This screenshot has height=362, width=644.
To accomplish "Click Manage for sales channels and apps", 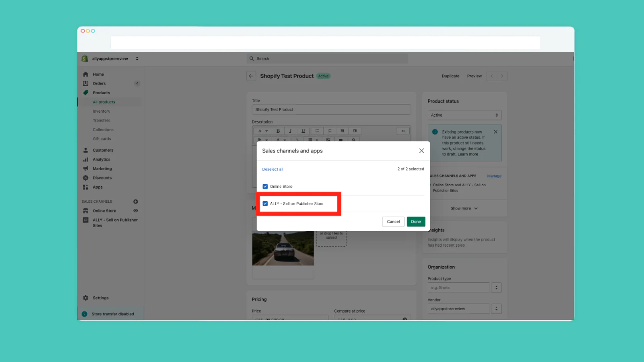I will click(494, 176).
